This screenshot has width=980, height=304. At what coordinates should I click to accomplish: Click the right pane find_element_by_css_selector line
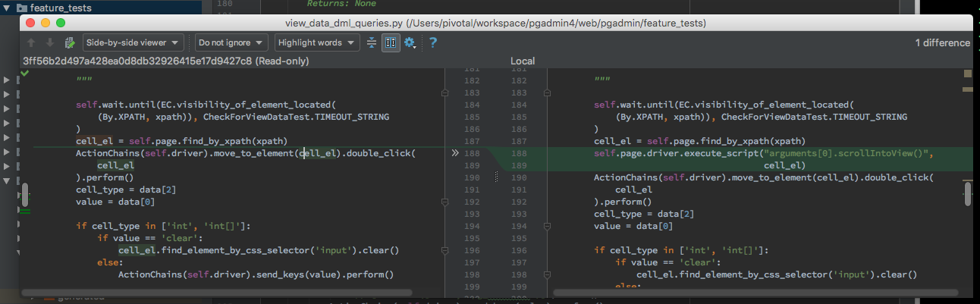point(777,274)
